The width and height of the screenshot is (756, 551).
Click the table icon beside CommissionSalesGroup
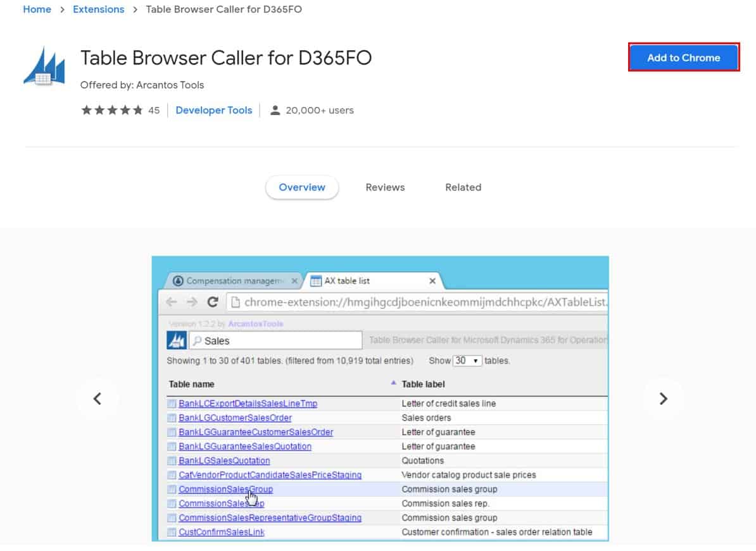point(172,489)
